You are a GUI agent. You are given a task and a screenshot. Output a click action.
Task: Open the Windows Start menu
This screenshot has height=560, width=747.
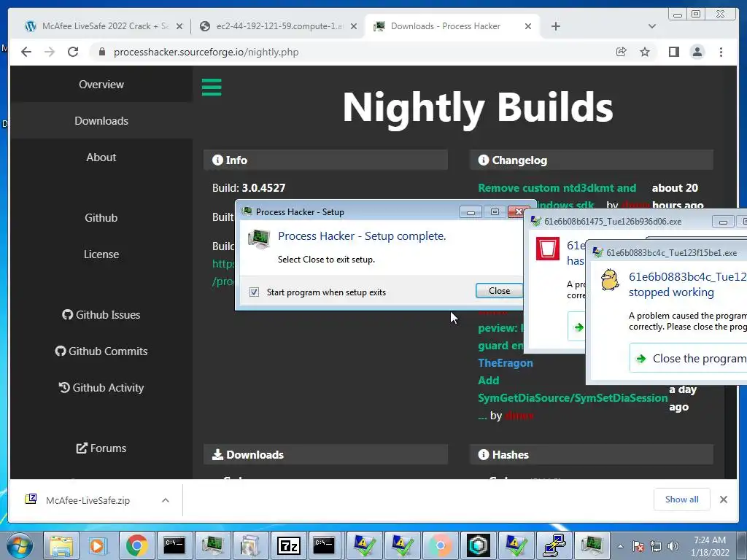point(19,545)
